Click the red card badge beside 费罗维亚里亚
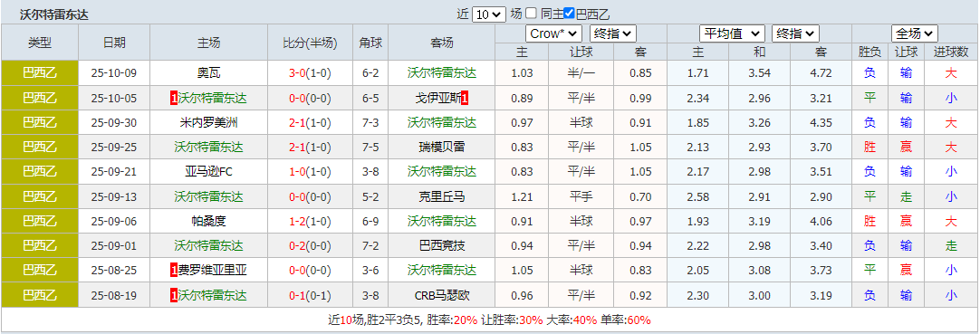Screen dimensions: 980x334 click(x=174, y=271)
